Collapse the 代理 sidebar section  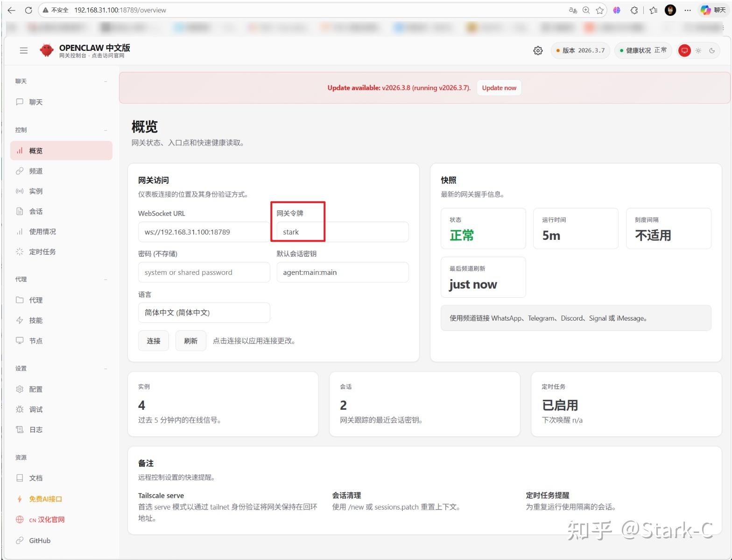pos(106,279)
